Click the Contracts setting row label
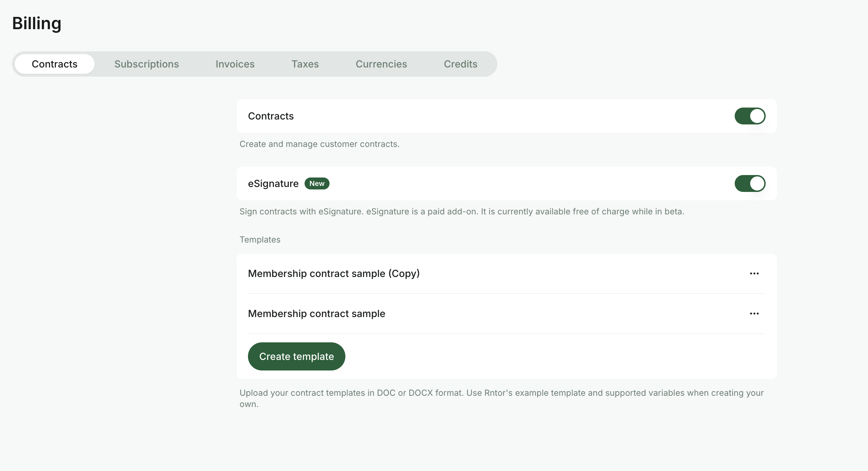The image size is (868, 471). (x=271, y=116)
